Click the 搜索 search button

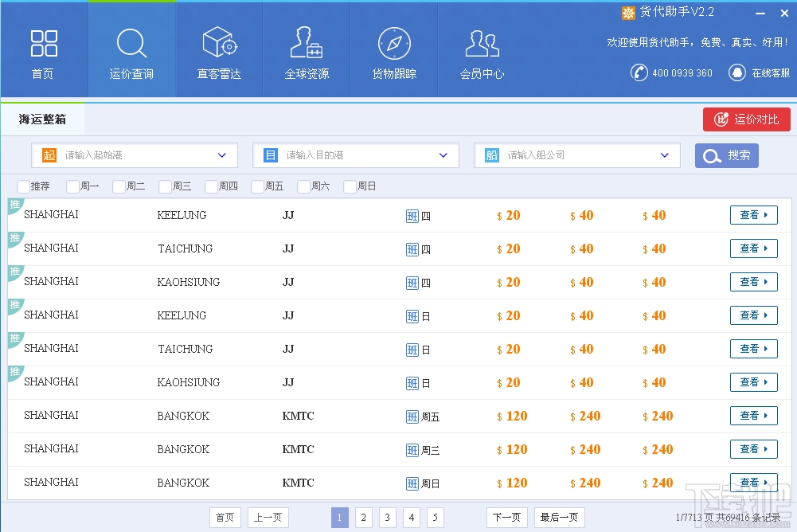(x=727, y=155)
